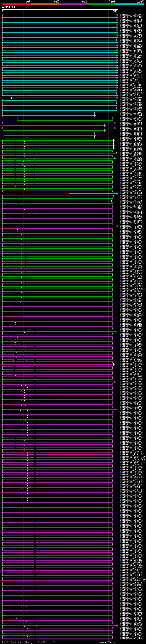The width and height of the screenshot is (146, 644).
Task: Click the UniRef100_A5BU43 label
Action: (131, 37)
